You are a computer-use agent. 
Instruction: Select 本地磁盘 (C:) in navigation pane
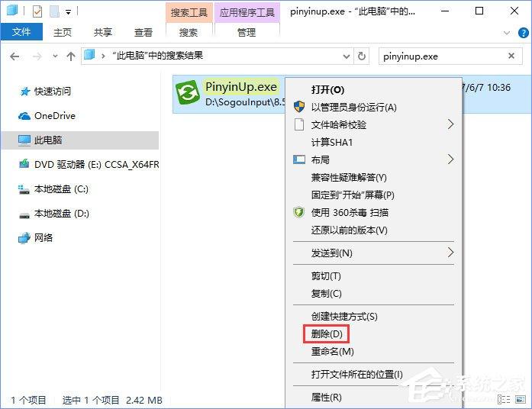point(53,189)
